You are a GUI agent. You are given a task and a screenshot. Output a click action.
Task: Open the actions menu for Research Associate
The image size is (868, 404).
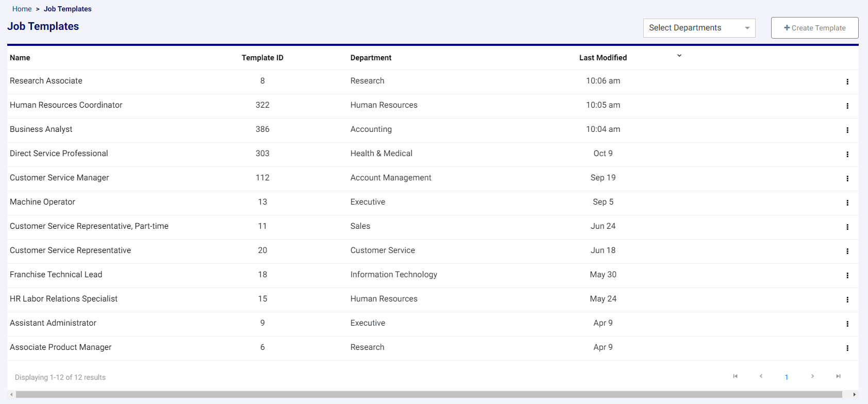[847, 81]
